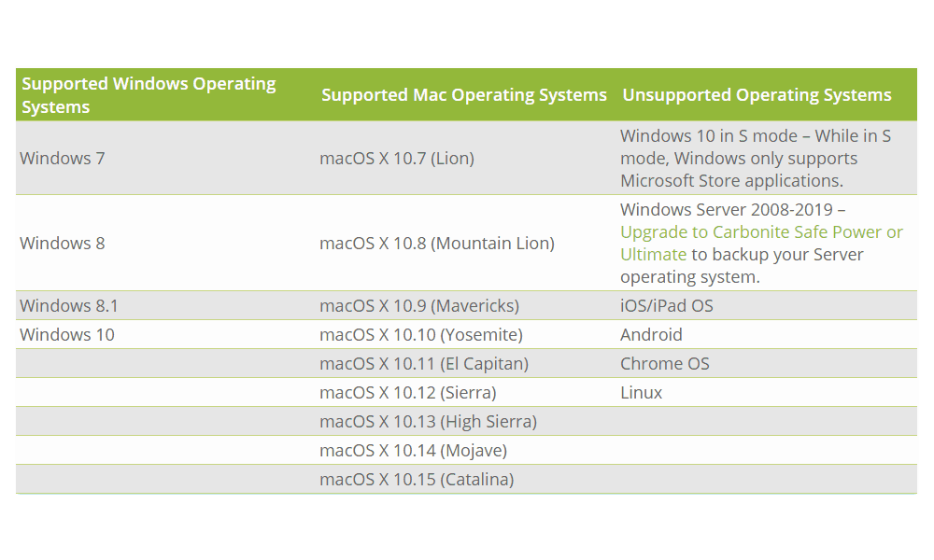The width and height of the screenshot is (934, 560).
Task: Select the Windows 8 cell
Action: point(62,244)
